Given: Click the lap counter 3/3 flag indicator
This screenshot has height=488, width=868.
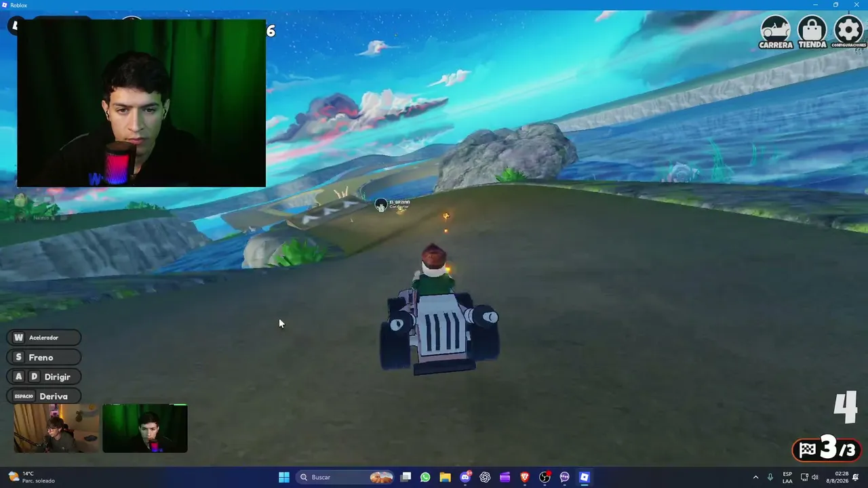Looking at the screenshot, I should pos(827,449).
